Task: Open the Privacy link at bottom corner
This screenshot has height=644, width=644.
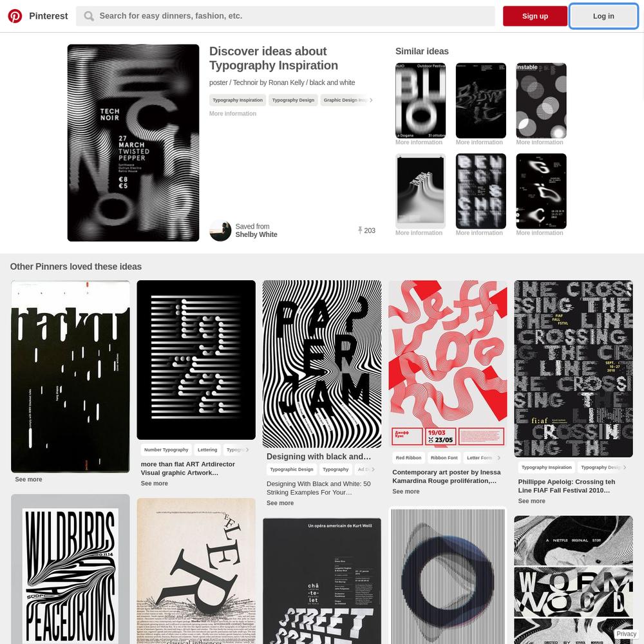Action: (626, 634)
